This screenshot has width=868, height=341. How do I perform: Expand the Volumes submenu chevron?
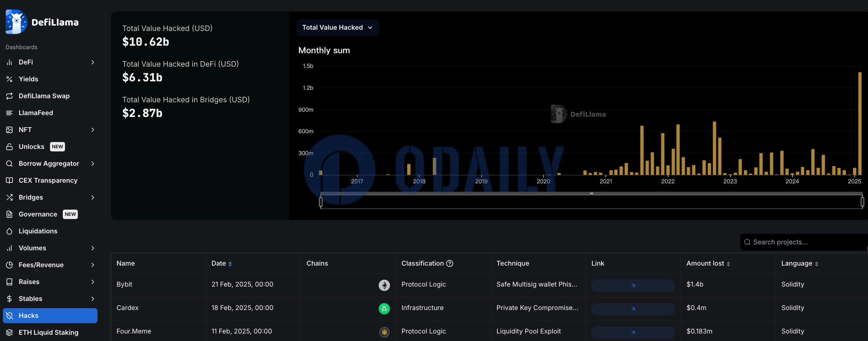point(93,248)
